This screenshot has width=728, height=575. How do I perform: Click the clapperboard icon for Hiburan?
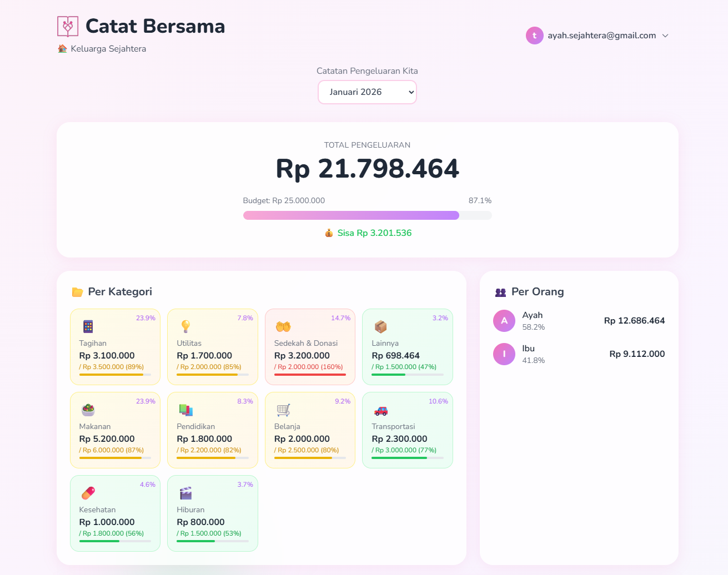pos(185,493)
